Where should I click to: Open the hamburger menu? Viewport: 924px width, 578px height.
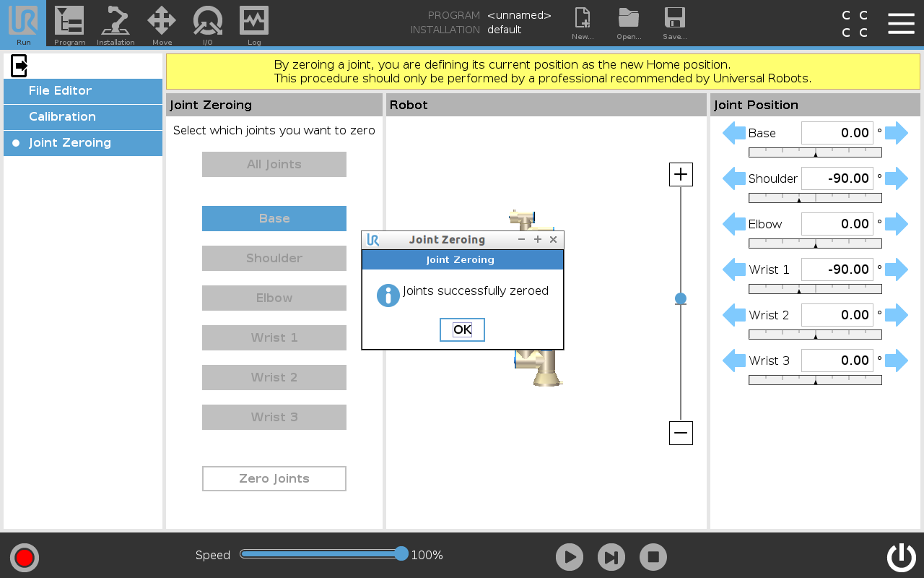pyautogui.click(x=901, y=23)
